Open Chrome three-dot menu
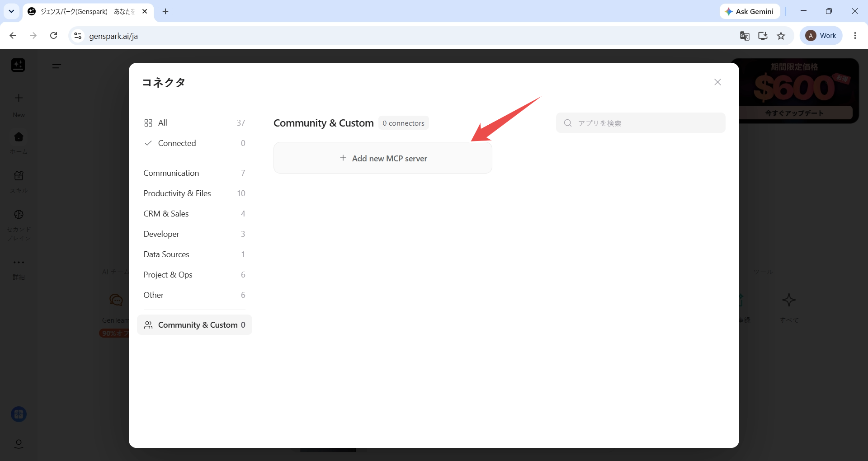This screenshot has height=461, width=868. pyautogui.click(x=855, y=36)
